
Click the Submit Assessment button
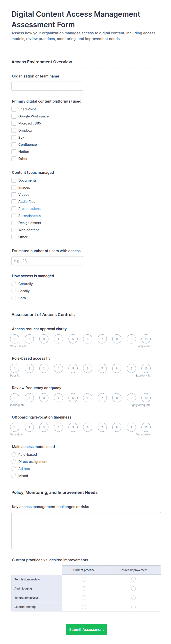(86, 629)
